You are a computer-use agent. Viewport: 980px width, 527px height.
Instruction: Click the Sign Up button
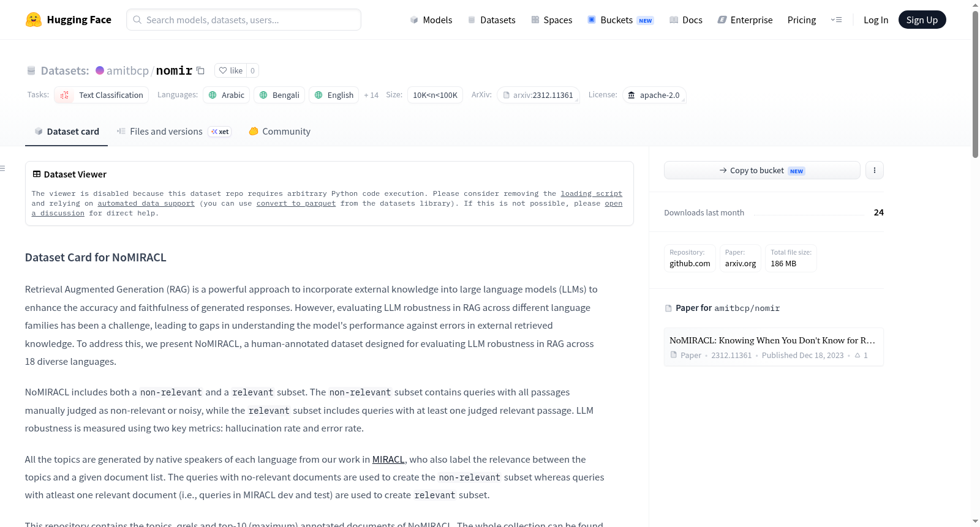922,20
